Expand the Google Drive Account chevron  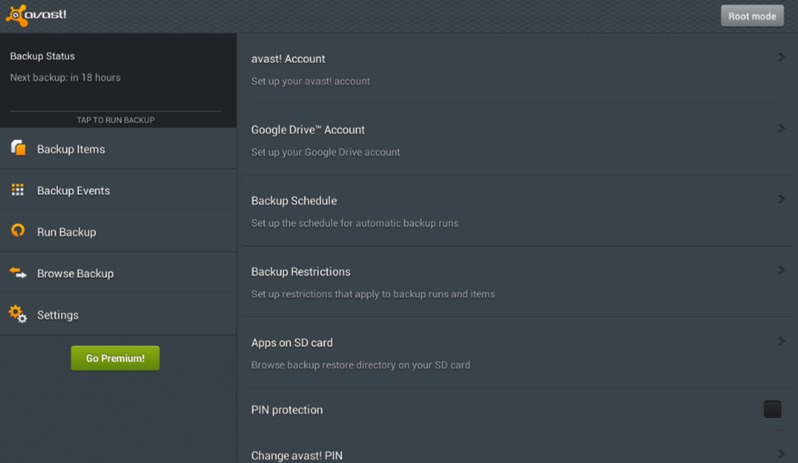coord(781,128)
